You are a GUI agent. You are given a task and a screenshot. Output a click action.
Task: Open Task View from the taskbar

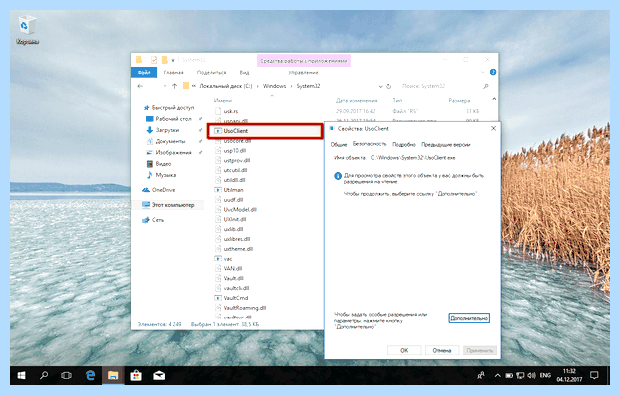(66, 375)
